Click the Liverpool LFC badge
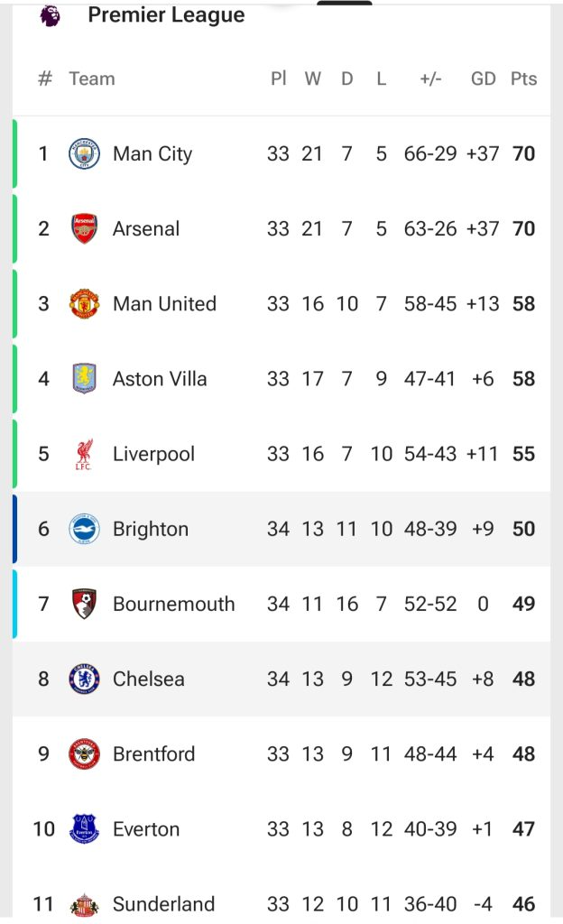The height and width of the screenshot is (924, 563). click(85, 454)
